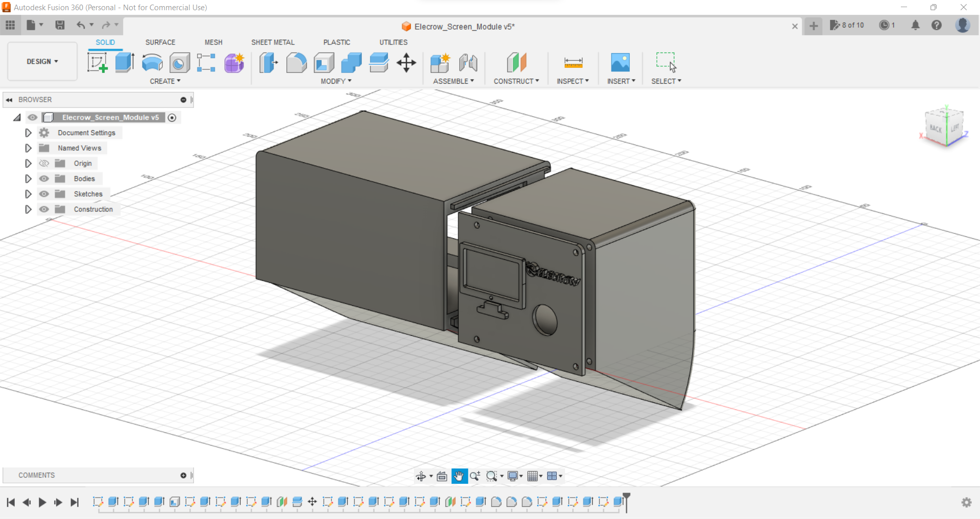Open the SURFACE ribbon tab

[160, 42]
